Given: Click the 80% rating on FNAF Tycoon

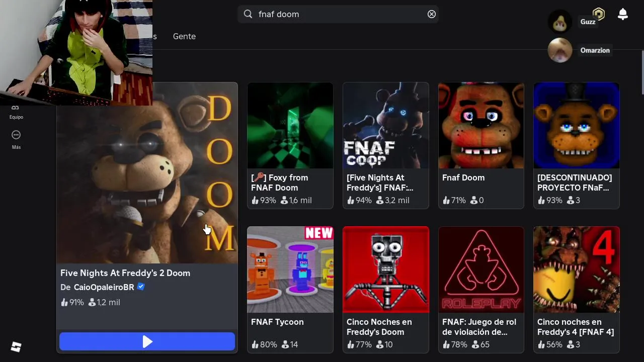Looking at the screenshot, I should (x=264, y=344).
